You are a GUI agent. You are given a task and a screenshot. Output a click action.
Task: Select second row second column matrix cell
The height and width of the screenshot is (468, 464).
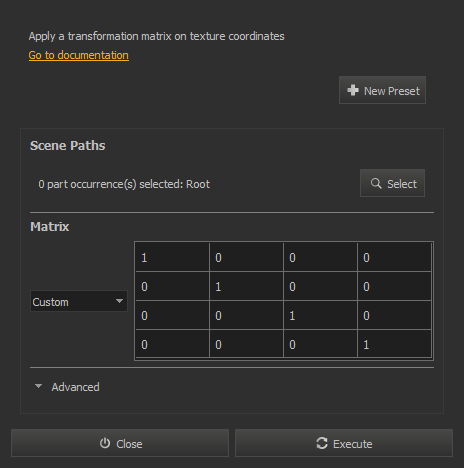tap(246, 286)
